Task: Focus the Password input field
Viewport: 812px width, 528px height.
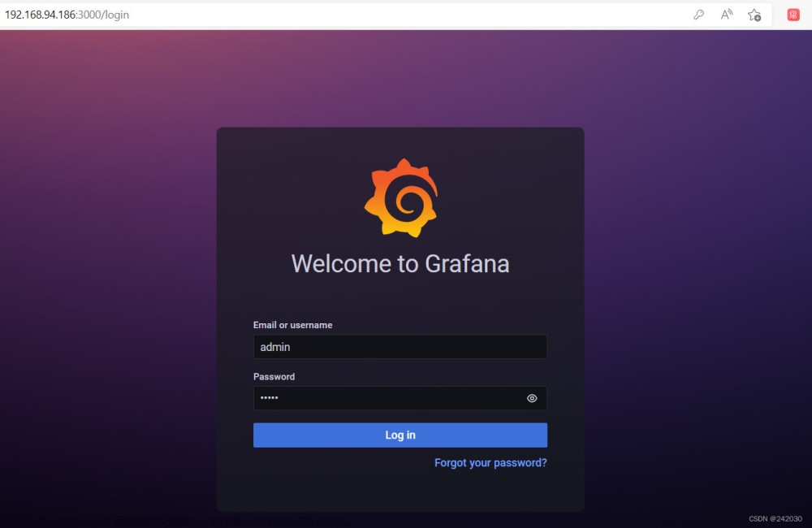Action: 400,398
